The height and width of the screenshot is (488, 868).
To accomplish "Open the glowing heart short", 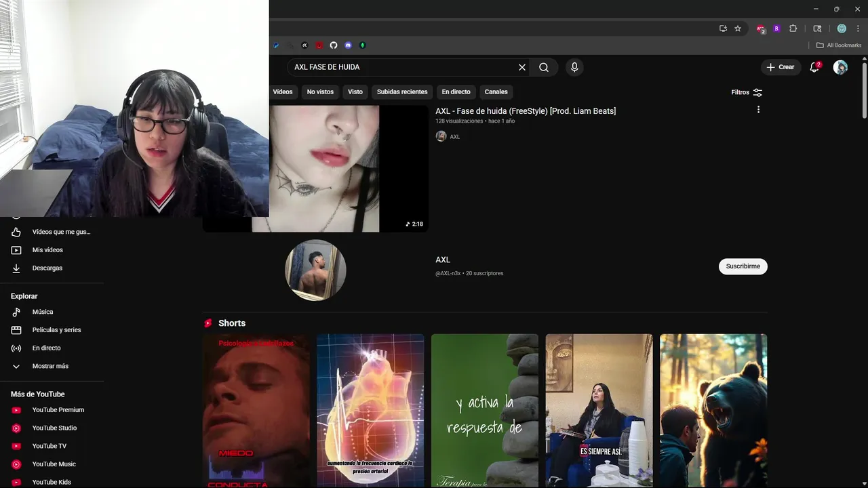I will 370,411.
